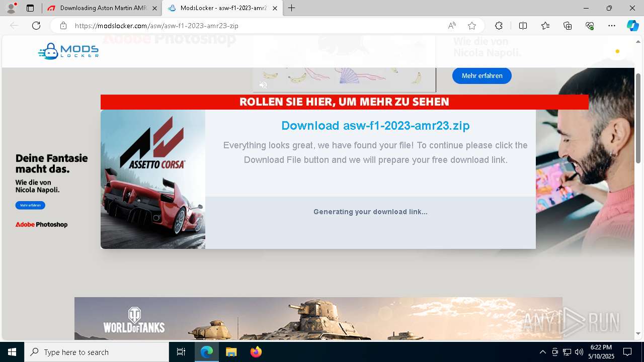
Task: Click the ModsLocker logo
Action: pos(68,51)
